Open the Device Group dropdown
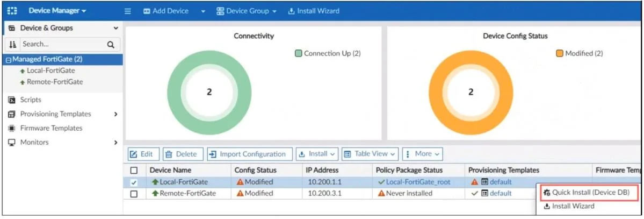The height and width of the screenshot is (219, 644). pos(247,11)
